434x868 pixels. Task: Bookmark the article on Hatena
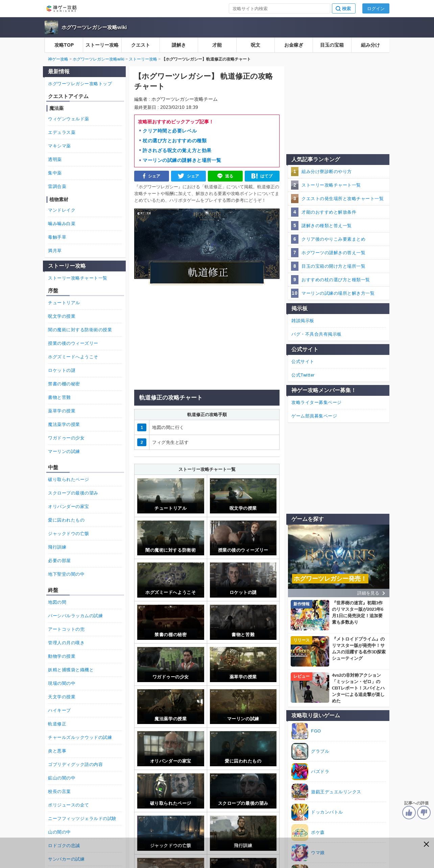(x=262, y=176)
